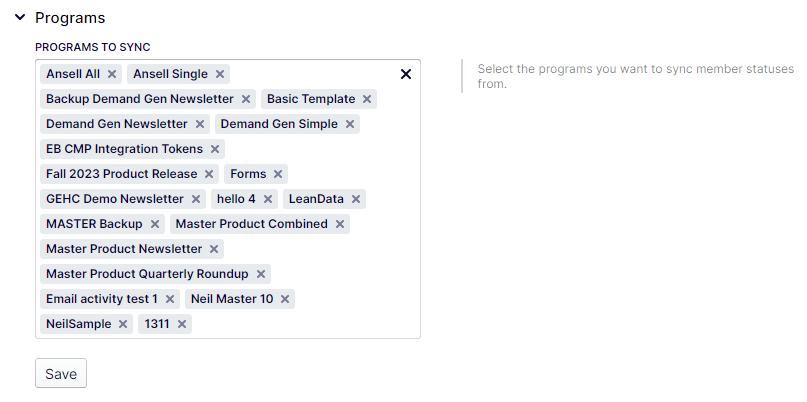Remove GEHC Demo Newsletter tag

coord(196,199)
